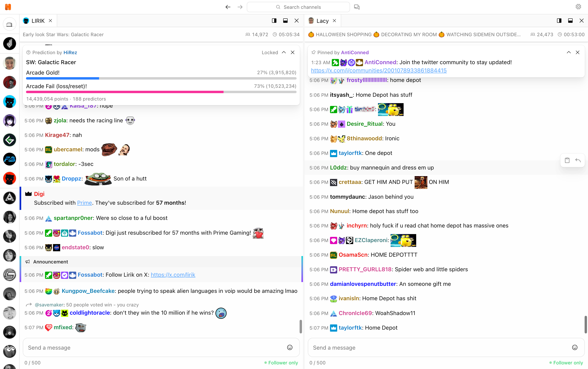Split Lacy pane downward

[x=570, y=21]
